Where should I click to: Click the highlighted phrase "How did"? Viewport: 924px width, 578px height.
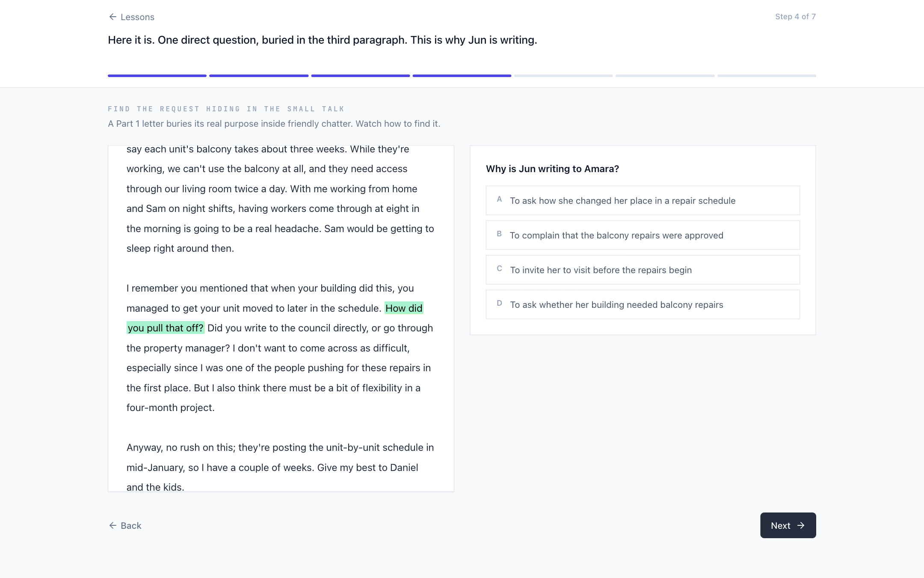point(404,308)
